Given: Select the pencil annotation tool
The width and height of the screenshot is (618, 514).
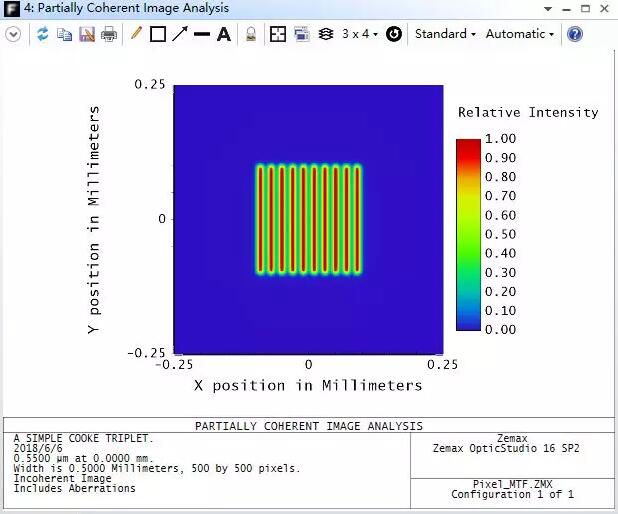Looking at the screenshot, I should pyautogui.click(x=136, y=34).
